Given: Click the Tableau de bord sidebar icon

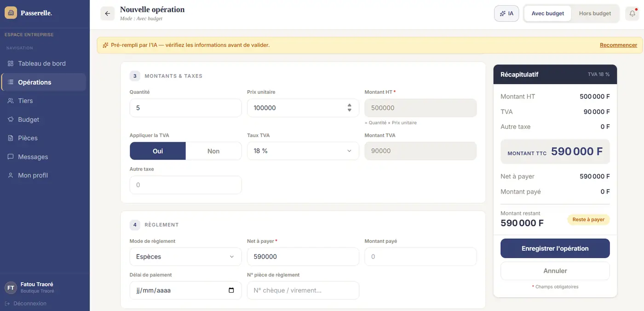Looking at the screenshot, I should [11, 63].
